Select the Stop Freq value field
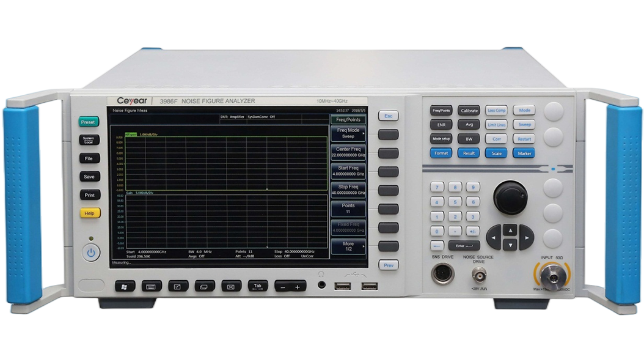Viewport: 644px width, 362px height. [348, 190]
